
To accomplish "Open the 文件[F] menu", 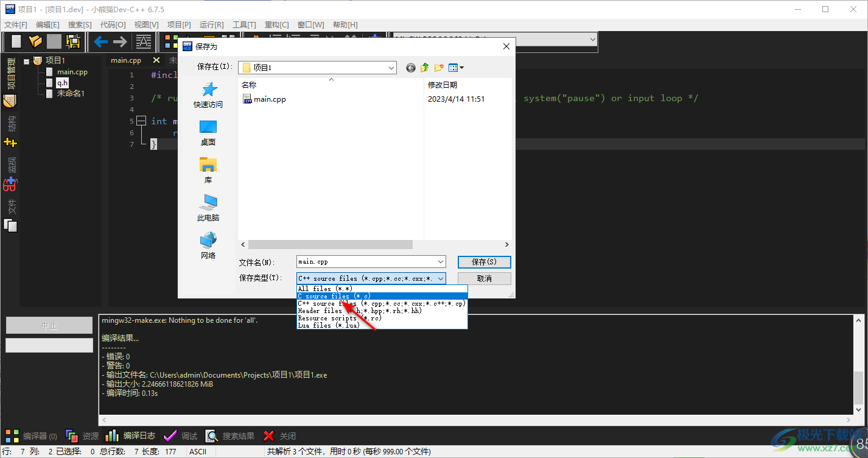I will click(16, 25).
